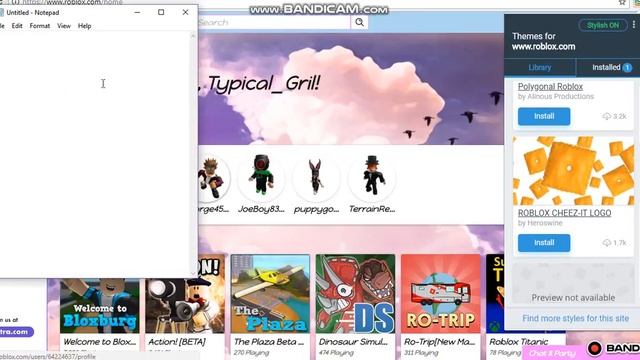Click the download count icon beside 1.7k
The width and height of the screenshot is (640, 360).
point(607,243)
